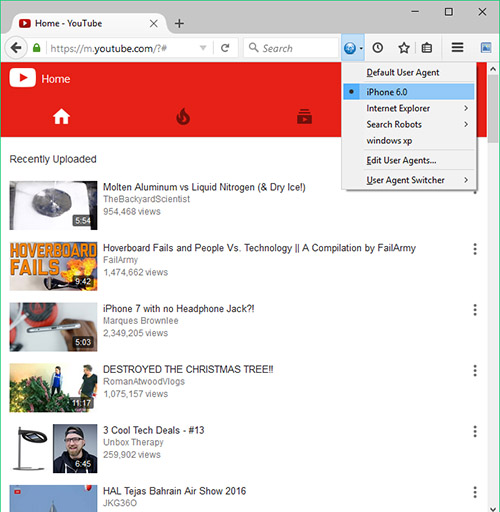Click the scrollbar up arrow

coord(493,69)
